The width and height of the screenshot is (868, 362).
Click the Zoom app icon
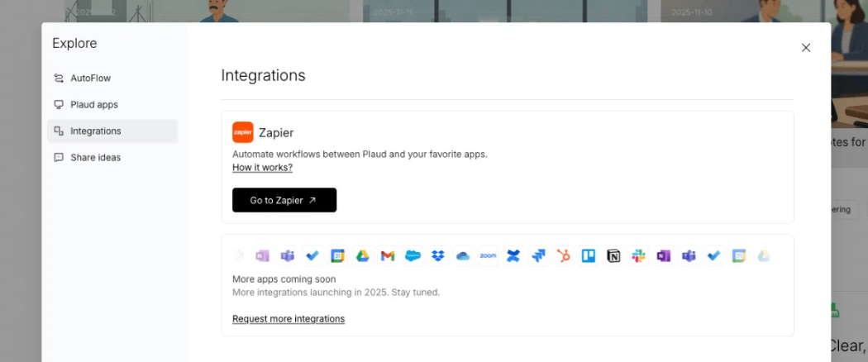[488, 255]
